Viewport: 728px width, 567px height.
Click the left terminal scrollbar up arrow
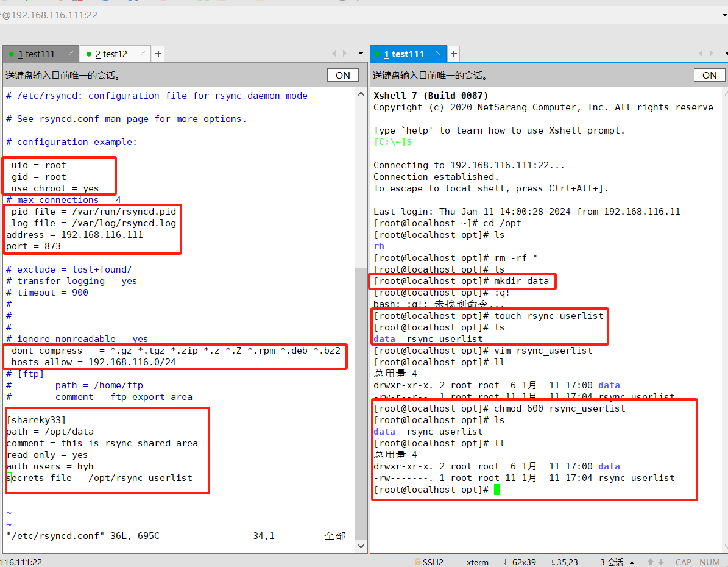tap(361, 94)
